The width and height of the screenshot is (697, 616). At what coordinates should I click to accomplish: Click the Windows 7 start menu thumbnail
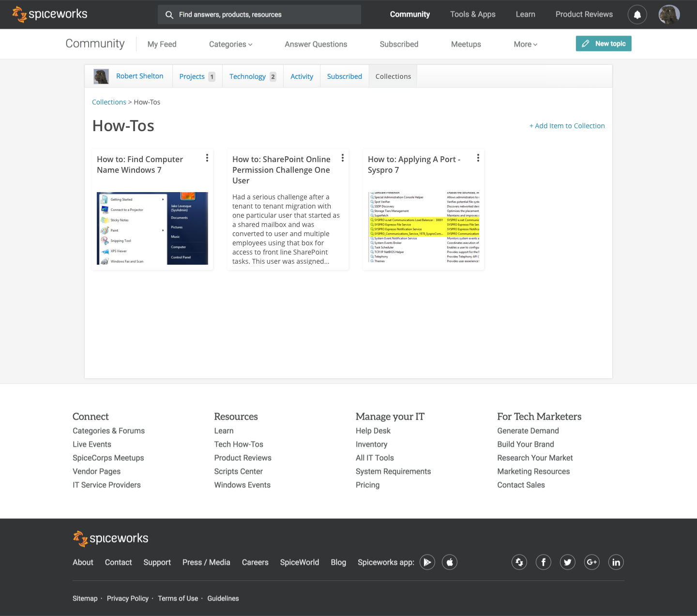152,228
